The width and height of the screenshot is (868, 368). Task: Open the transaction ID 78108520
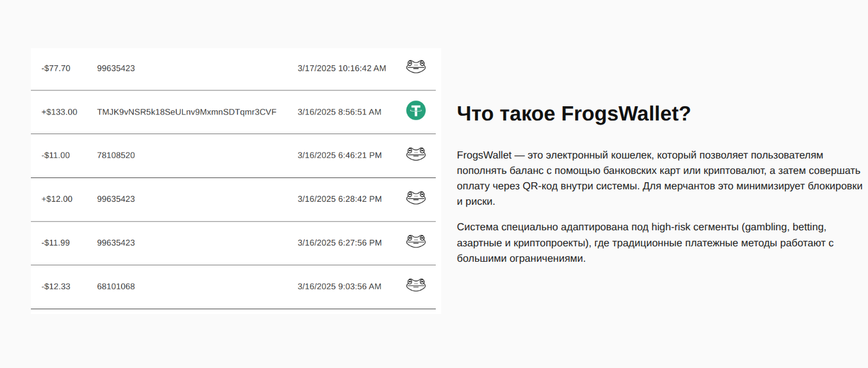(116, 156)
